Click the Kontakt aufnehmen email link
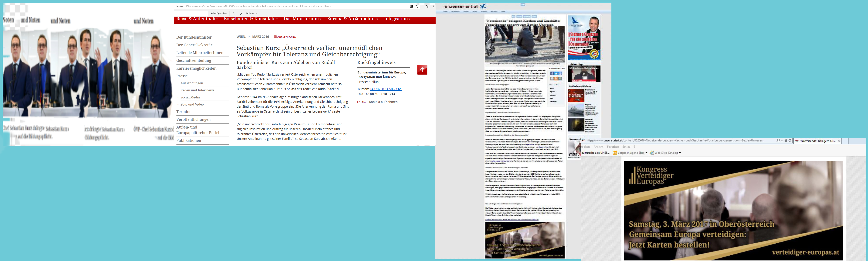This screenshot has height=261, width=868. click(383, 102)
